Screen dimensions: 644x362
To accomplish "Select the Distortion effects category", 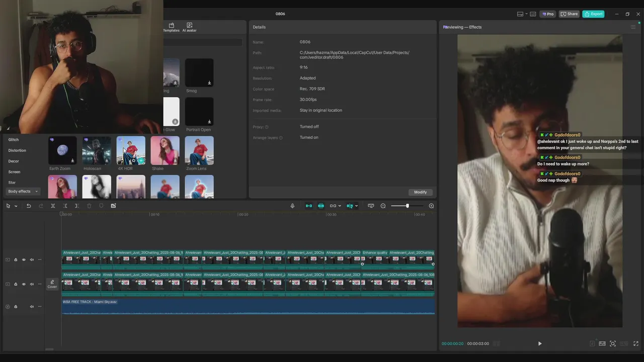I will pos(17,150).
